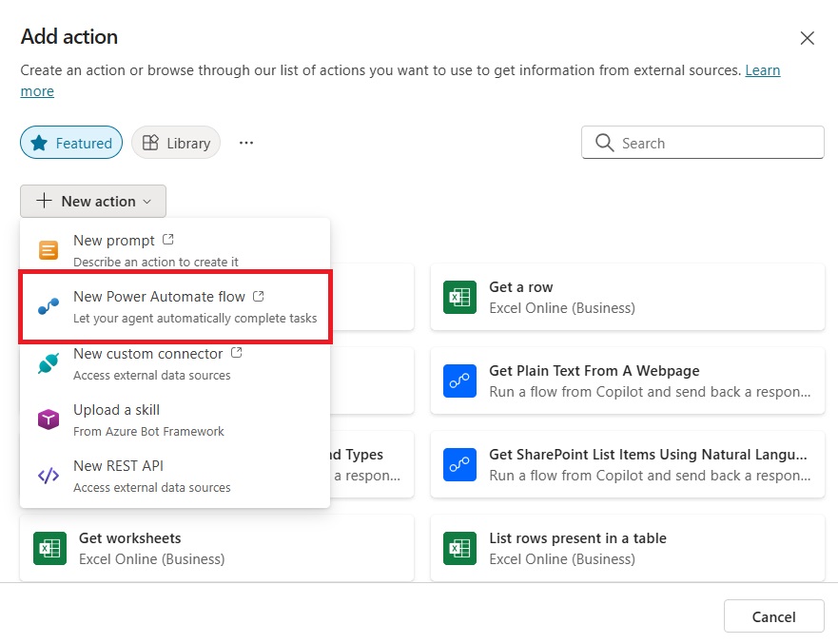The image size is (838, 644).
Task: Click the flow icon beside Get SharePoint List Items
Action: [459, 464]
